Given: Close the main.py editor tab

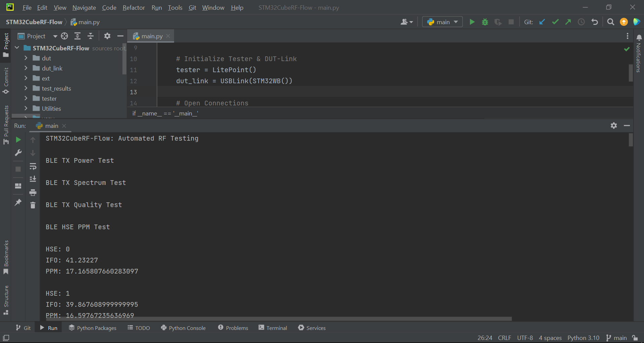Looking at the screenshot, I should tap(168, 36).
